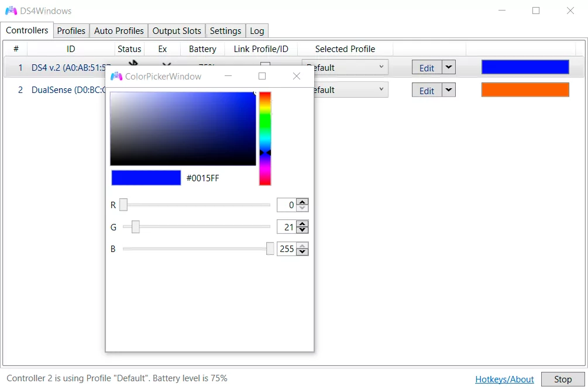Decrease the R value with the down arrow

pyautogui.click(x=302, y=208)
